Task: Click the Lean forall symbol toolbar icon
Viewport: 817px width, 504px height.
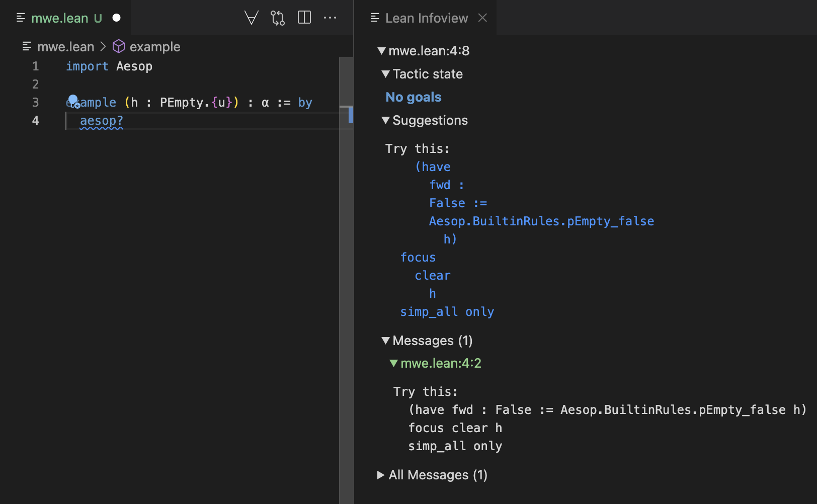Action: (252, 18)
